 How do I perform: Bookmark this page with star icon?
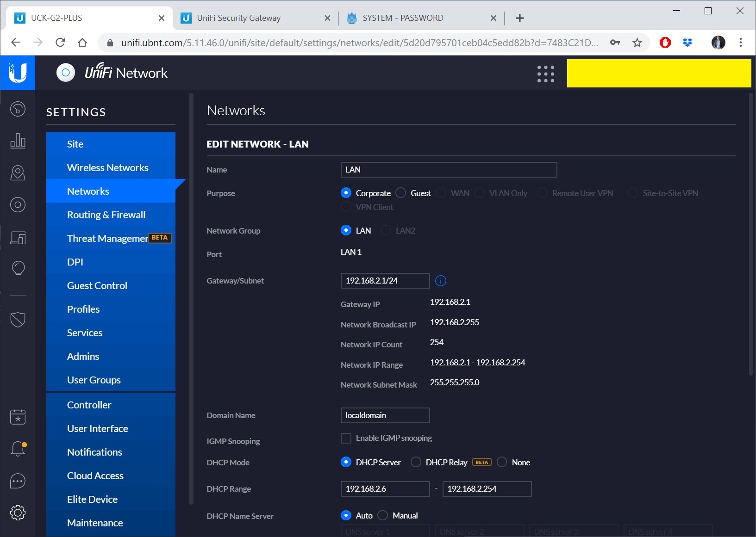tap(637, 43)
